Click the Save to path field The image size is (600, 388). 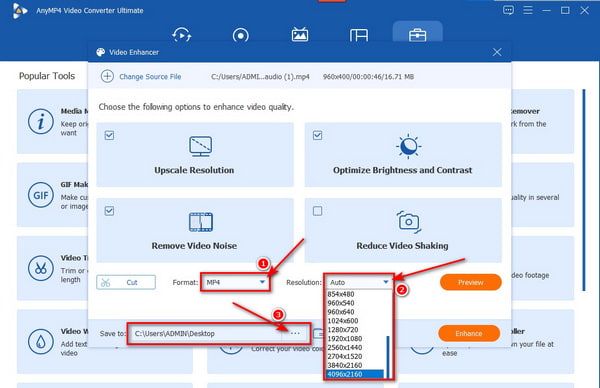208,334
